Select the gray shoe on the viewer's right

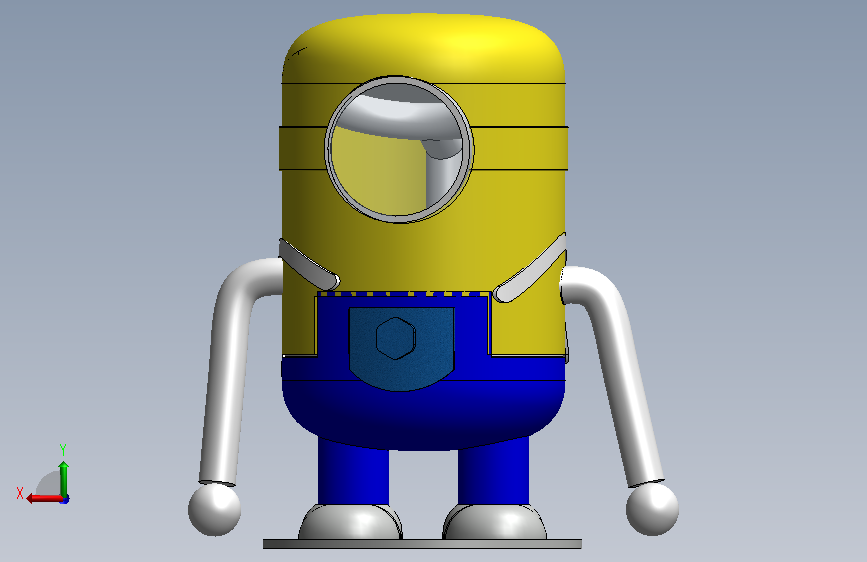point(494,522)
